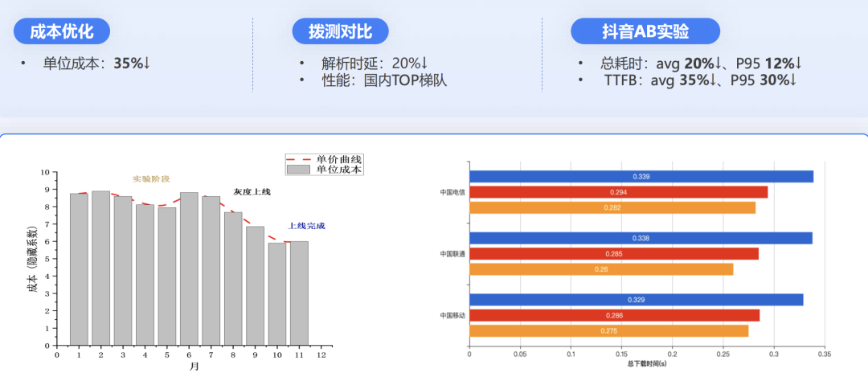Click the 0.35 tick on download-time axis
The height and width of the screenshot is (373, 868).
825,353
